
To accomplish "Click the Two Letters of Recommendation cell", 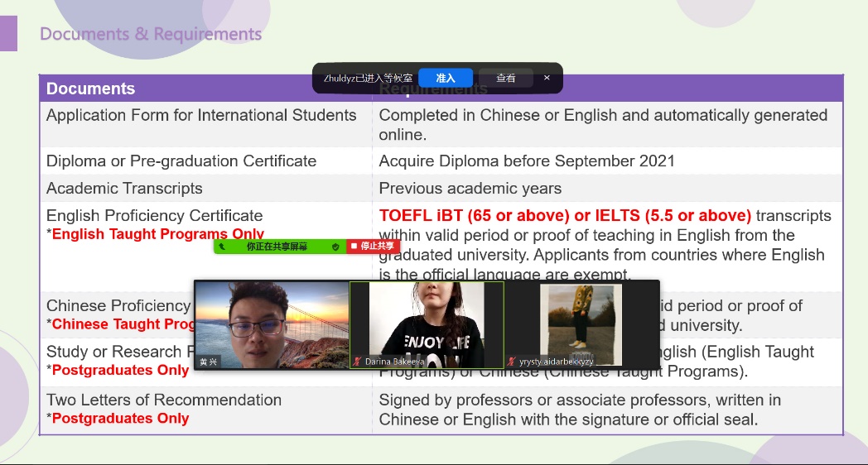I will 164,400.
